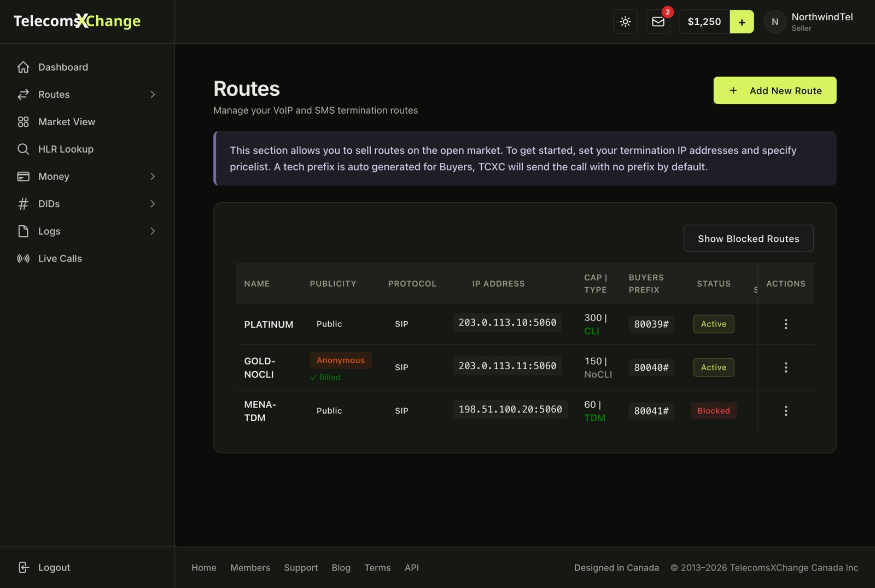Screen dimensions: 875x588
Task: Select Logs in the sidebar
Action: (x=87, y=231)
